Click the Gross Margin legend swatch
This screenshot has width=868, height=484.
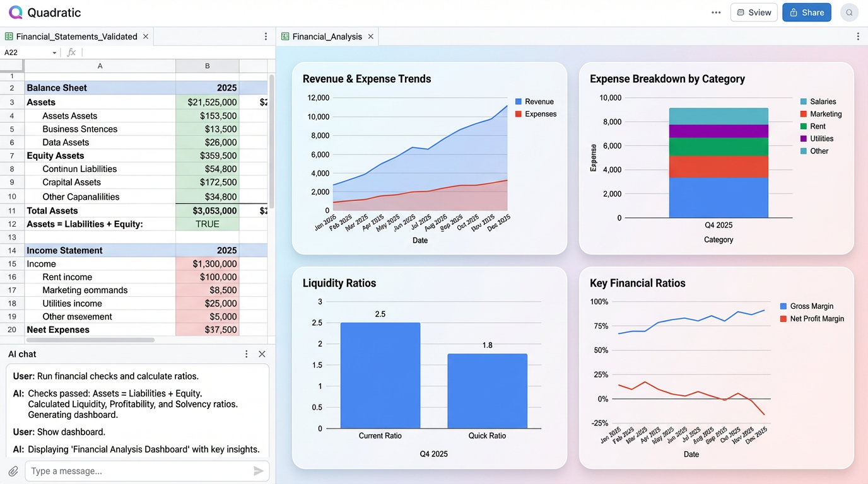(x=783, y=306)
